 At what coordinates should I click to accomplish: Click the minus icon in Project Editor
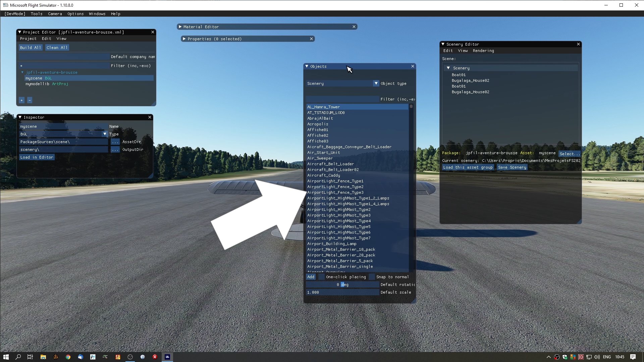[x=30, y=100]
